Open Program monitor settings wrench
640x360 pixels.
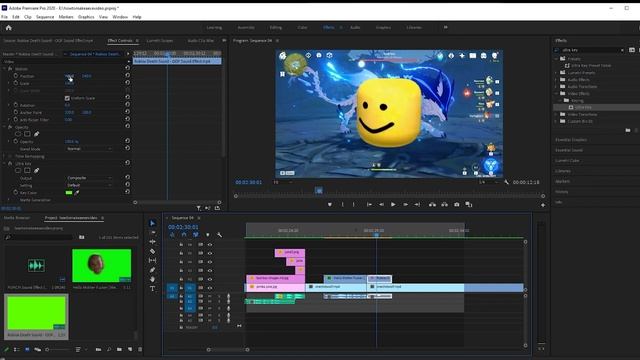507,182
